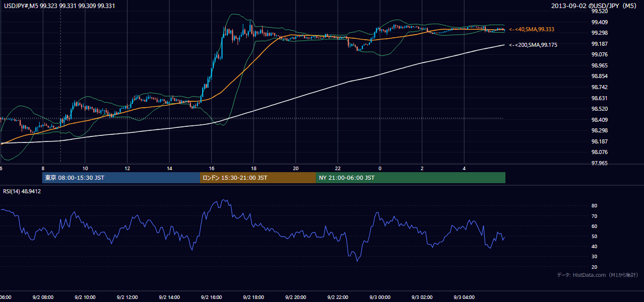
Task: Click RSI axis level 40
Action: point(594,246)
